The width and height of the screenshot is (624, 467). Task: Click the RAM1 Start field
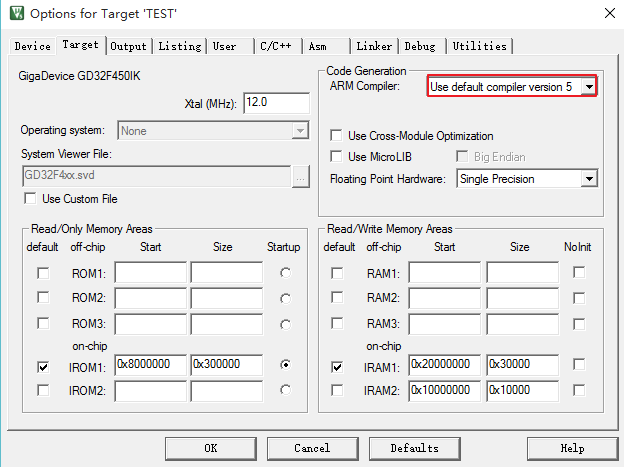(444, 273)
